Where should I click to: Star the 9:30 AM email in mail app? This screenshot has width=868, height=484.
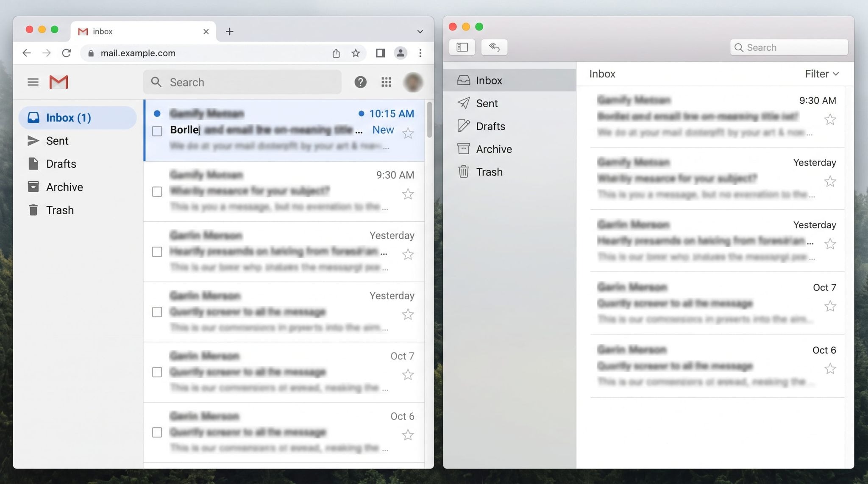pyautogui.click(x=830, y=119)
